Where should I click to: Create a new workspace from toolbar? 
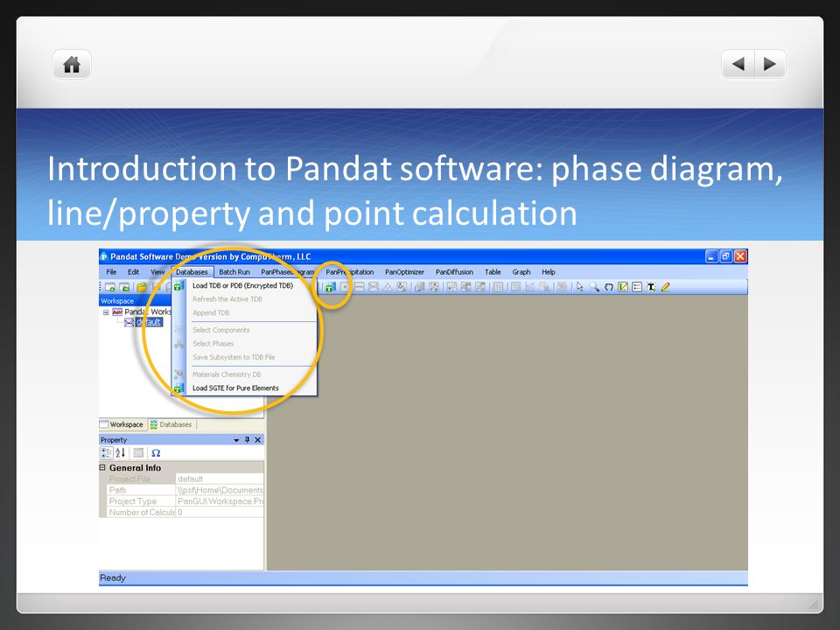110,287
